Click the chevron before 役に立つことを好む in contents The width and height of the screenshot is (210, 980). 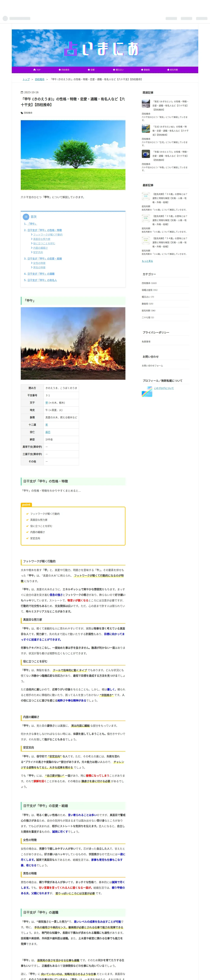(x=32, y=244)
